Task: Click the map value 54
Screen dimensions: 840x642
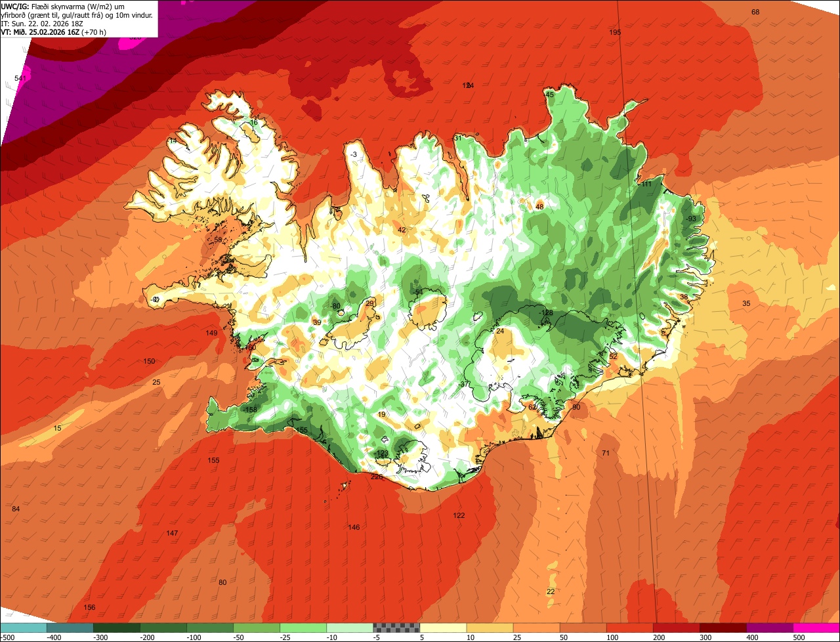Action: [x=419, y=292]
